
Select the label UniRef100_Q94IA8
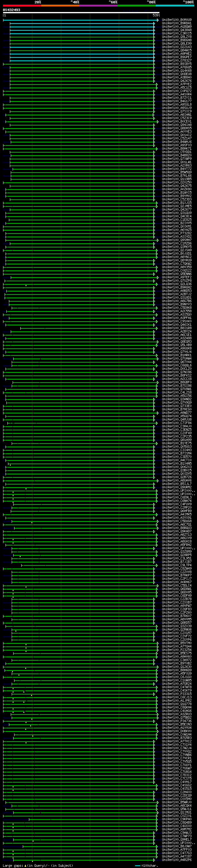pyautogui.click(x=177, y=125)
